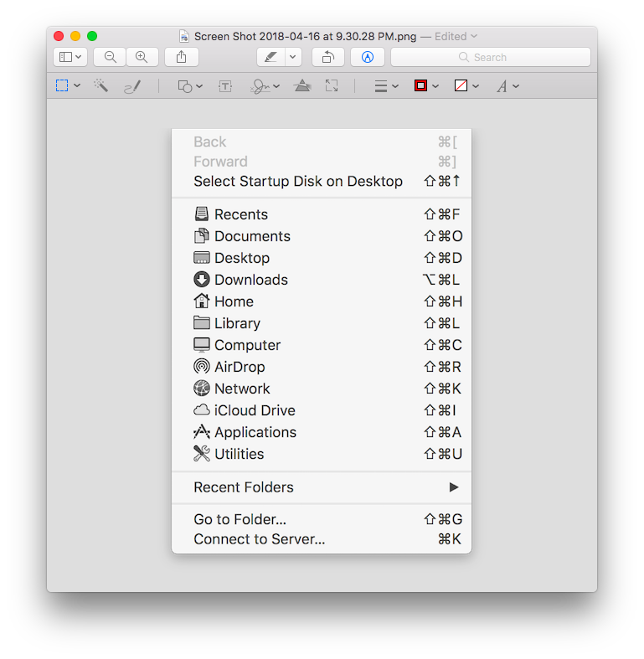The height and width of the screenshot is (659, 644).
Task: Click the document title text
Action: tap(305, 37)
